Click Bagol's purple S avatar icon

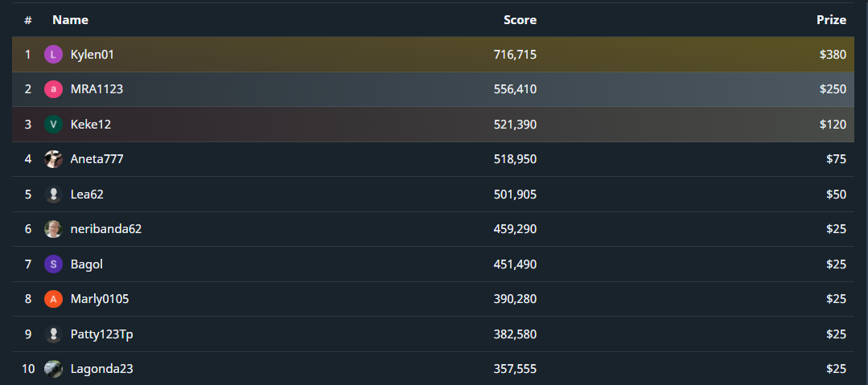(x=53, y=264)
